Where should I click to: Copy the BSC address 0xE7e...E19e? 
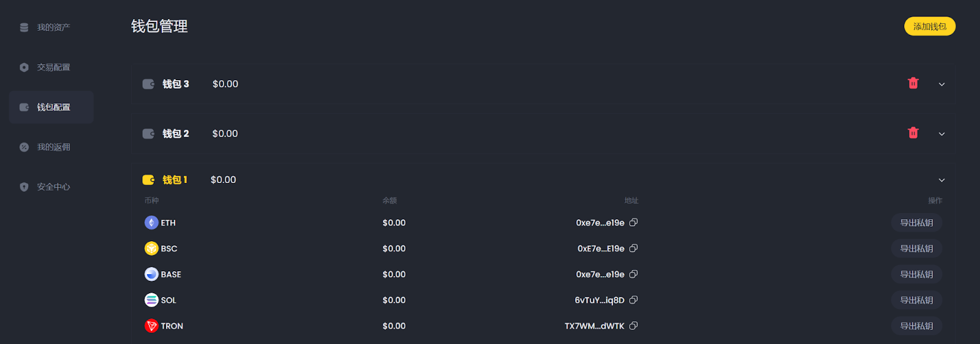coord(633,249)
